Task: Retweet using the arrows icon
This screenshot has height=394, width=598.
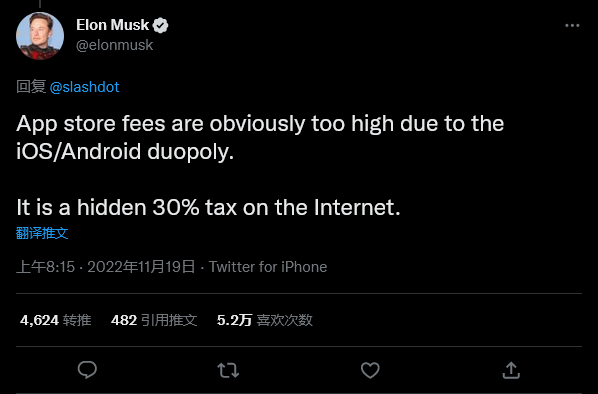Action: click(228, 370)
